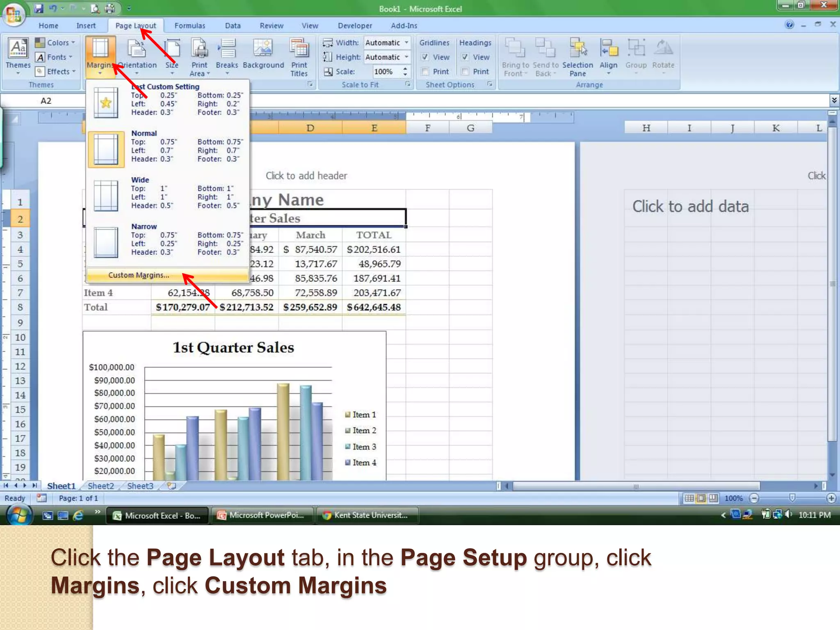840x630 pixels.
Task: Click the macro record status bar icon
Action: pyautogui.click(x=41, y=498)
